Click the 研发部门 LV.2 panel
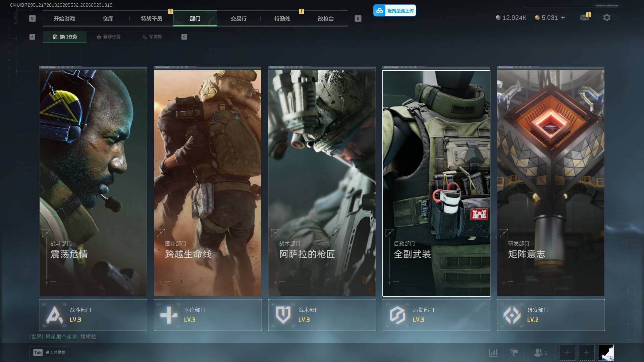The image size is (644, 362). (551, 315)
